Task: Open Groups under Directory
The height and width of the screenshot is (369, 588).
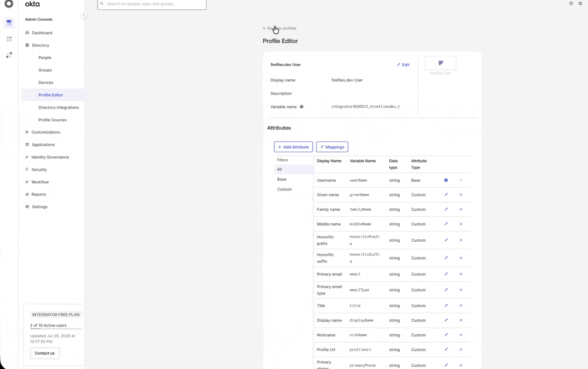Action: click(45, 70)
